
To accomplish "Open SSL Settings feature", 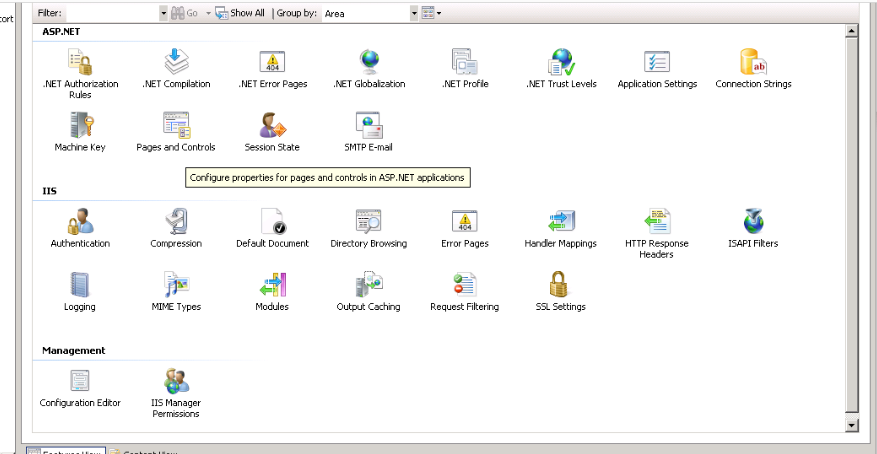I will (561, 291).
